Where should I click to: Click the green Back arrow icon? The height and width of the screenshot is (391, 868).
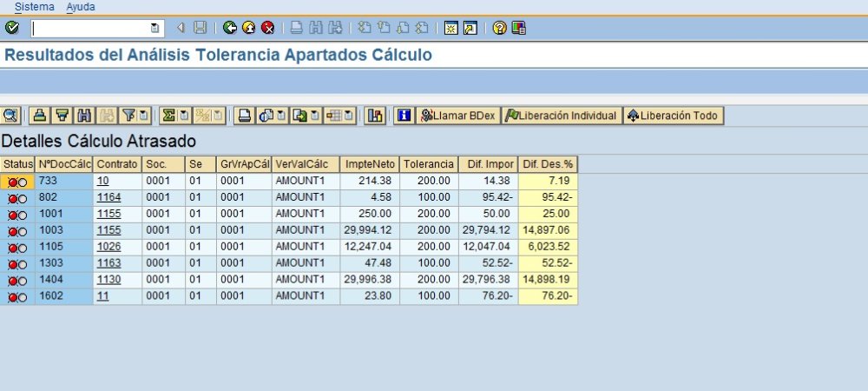pyautogui.click(x=230, y=28)
